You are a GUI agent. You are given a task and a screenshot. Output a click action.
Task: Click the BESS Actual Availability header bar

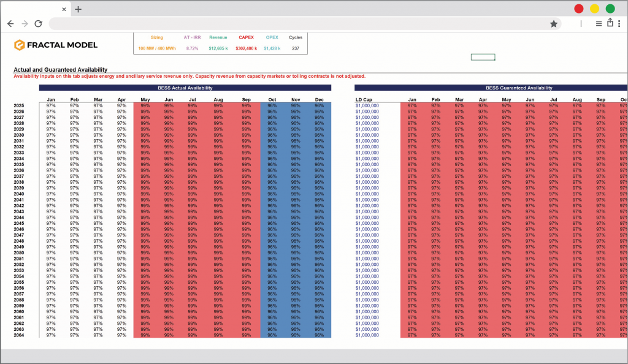point(185,88)
